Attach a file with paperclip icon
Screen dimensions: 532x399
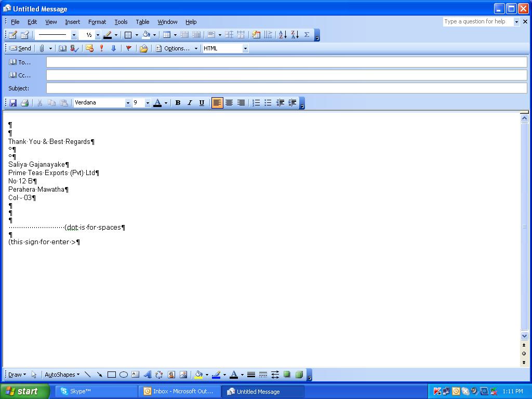pyautogui.click(x=42, y=48)
